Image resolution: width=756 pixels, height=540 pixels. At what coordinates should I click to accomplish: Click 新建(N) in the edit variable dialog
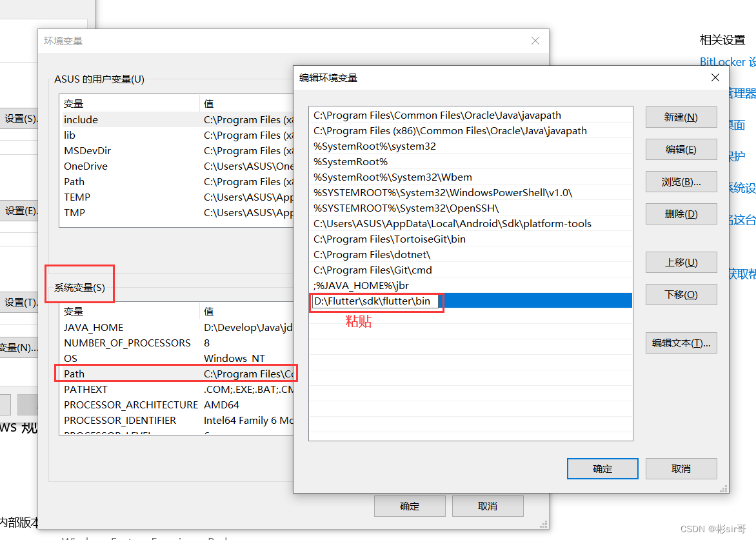(681, 117)
